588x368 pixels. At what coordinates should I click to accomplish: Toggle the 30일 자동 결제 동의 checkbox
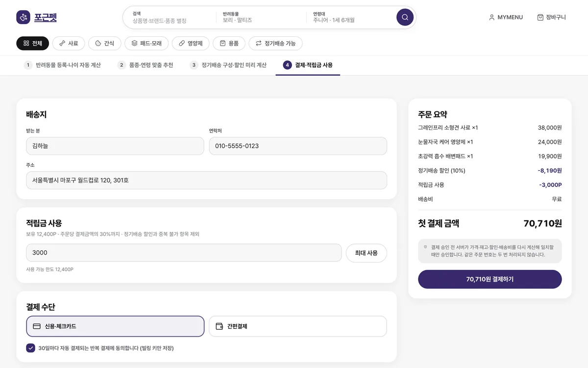coord(30,348)
